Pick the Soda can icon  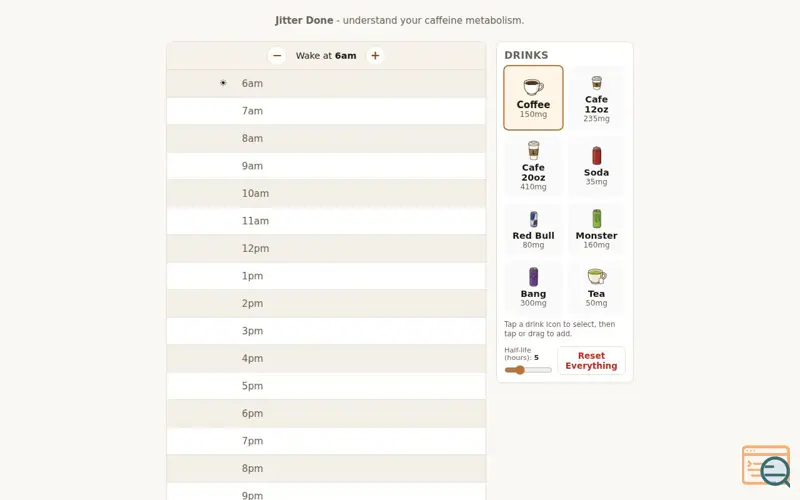pos(596,165)
